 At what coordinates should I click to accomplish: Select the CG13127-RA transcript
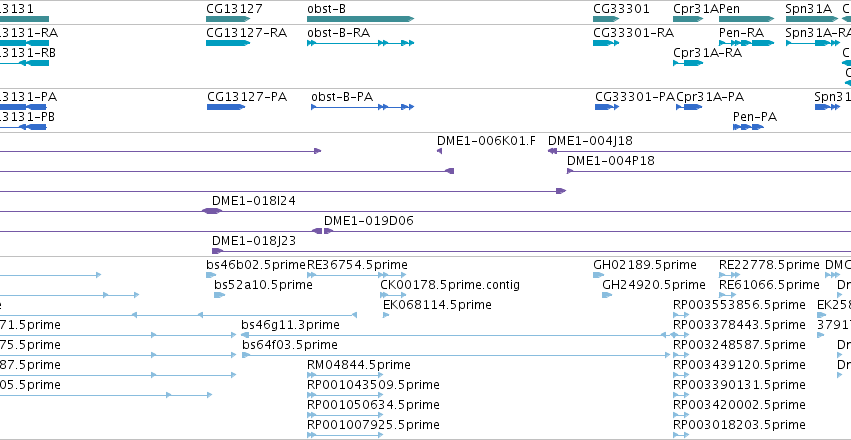[x=228, y=43]
